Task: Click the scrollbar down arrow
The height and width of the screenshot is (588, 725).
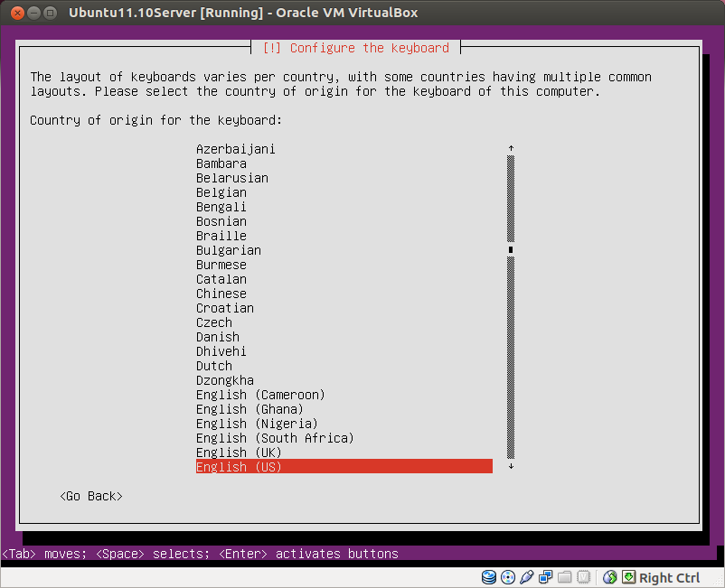Action: [x=511, y=466]
